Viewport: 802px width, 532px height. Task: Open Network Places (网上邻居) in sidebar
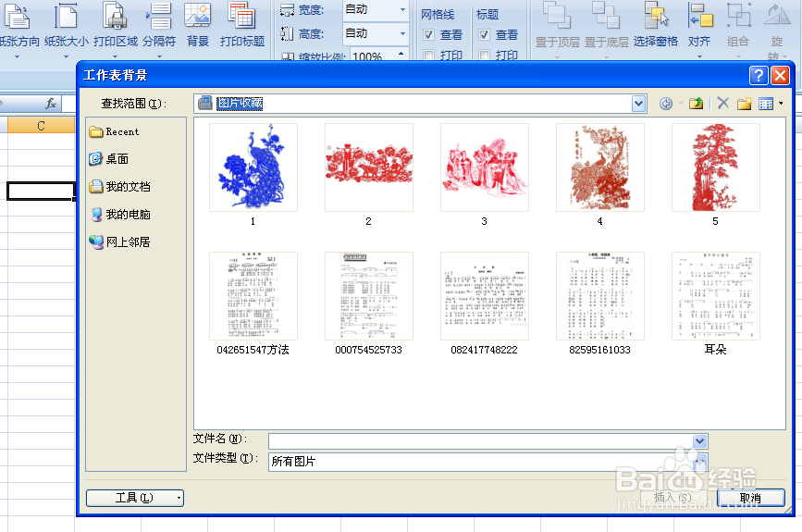coord(119,242)
